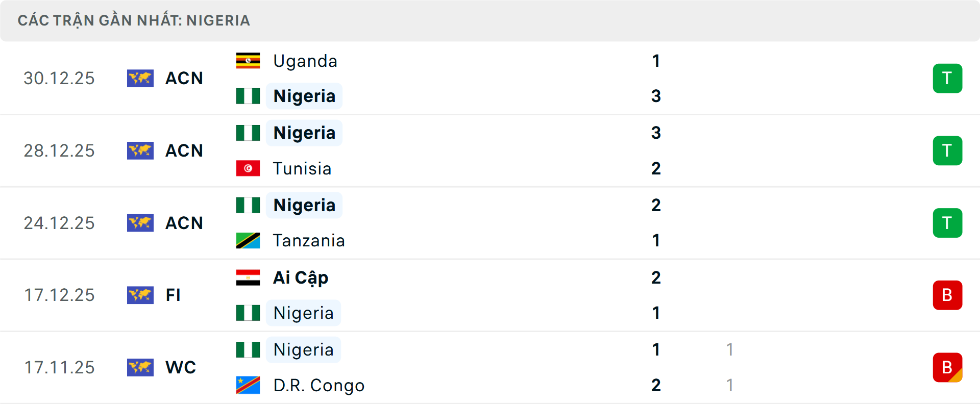The height and width of the screenshot is (404, 980).
Task: Click the Uganda flag icon
Action: point(247,60)
